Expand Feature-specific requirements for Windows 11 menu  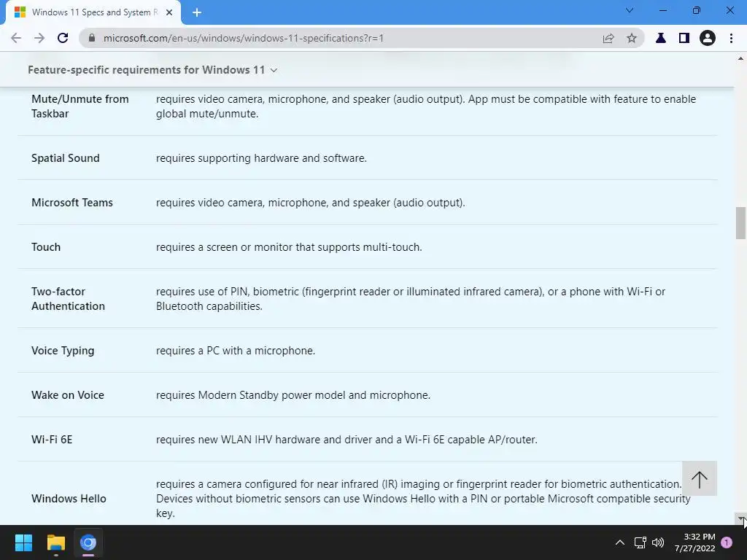(152, 70)
